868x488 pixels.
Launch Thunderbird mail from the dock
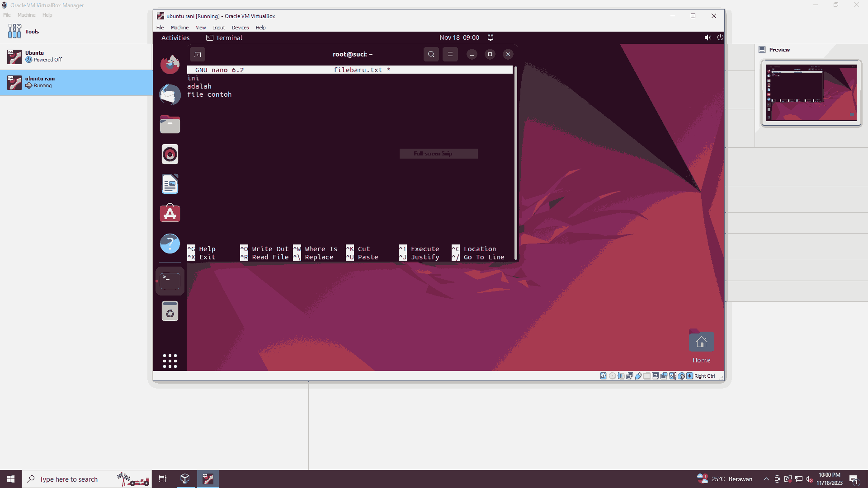(170, 94)
